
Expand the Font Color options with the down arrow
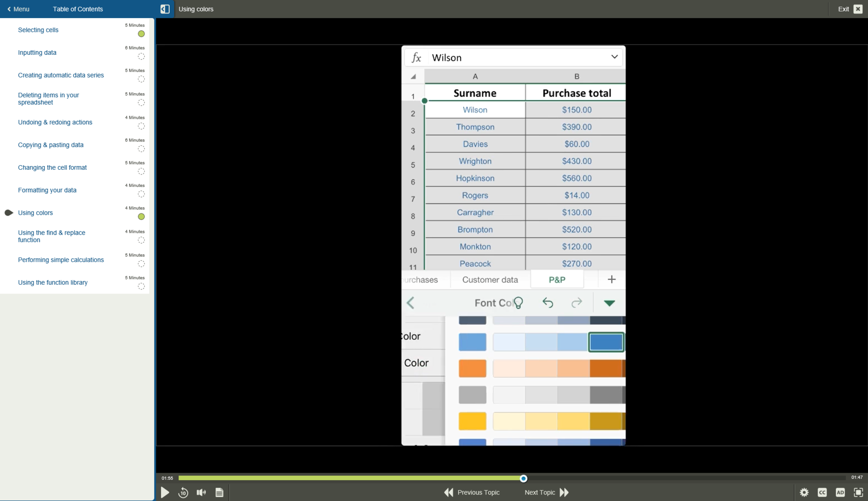(609, 302)
